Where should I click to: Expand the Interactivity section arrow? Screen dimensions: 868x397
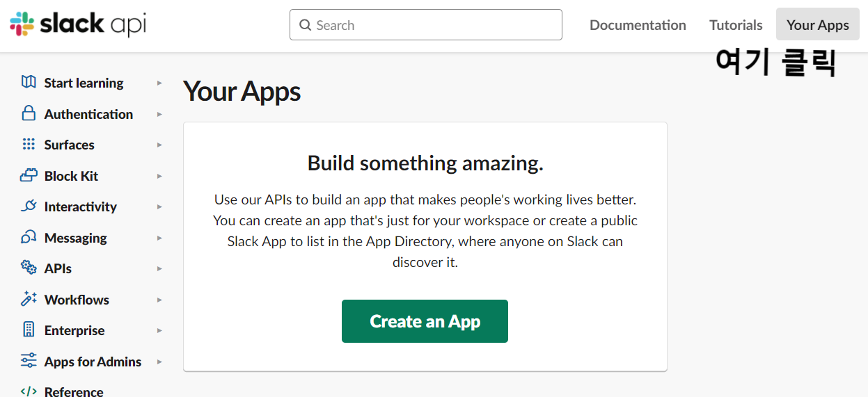(x=159, y=206)
